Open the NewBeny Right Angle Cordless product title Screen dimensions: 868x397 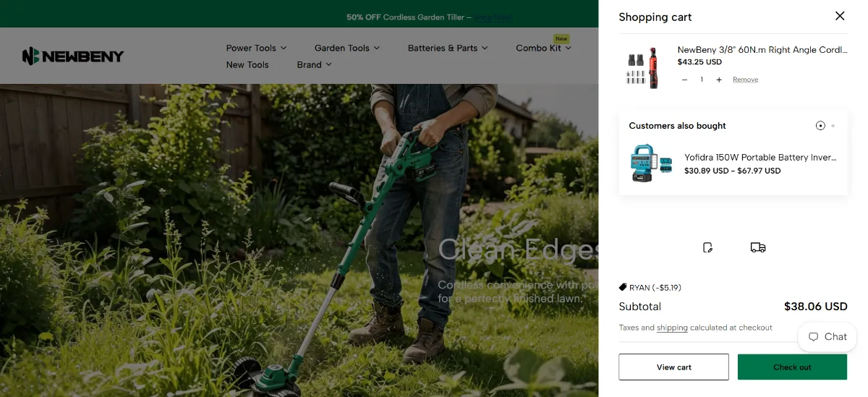pos(762,50)
